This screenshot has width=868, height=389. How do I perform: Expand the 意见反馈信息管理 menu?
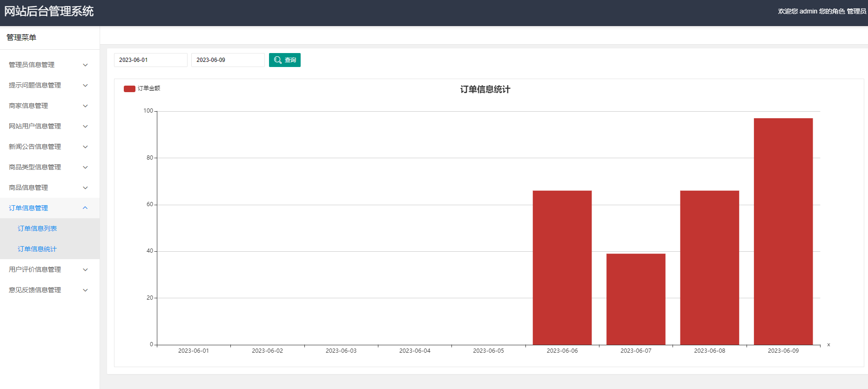tap(50, 290)
